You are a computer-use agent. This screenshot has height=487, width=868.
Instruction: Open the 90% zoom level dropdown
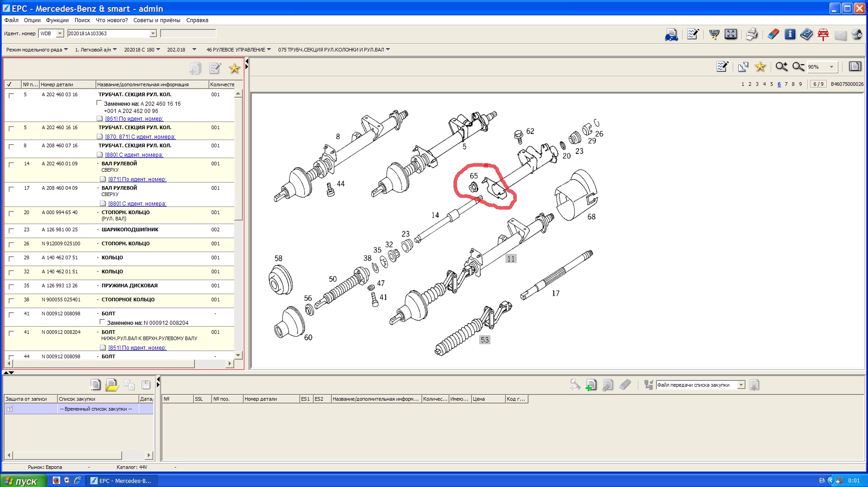click(x=831, y=67)
